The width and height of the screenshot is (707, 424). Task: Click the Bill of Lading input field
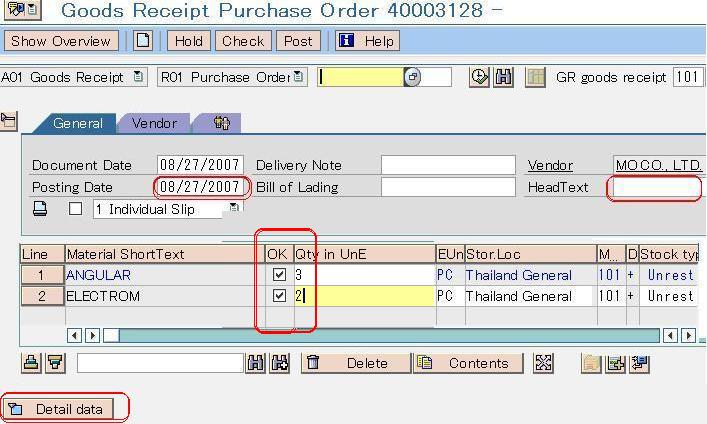448,187
